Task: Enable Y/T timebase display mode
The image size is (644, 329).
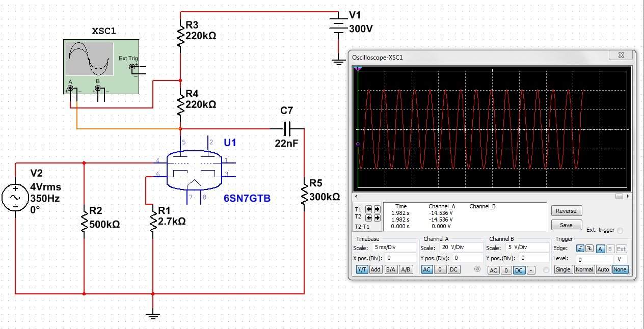Action: [x=361, y=269]
